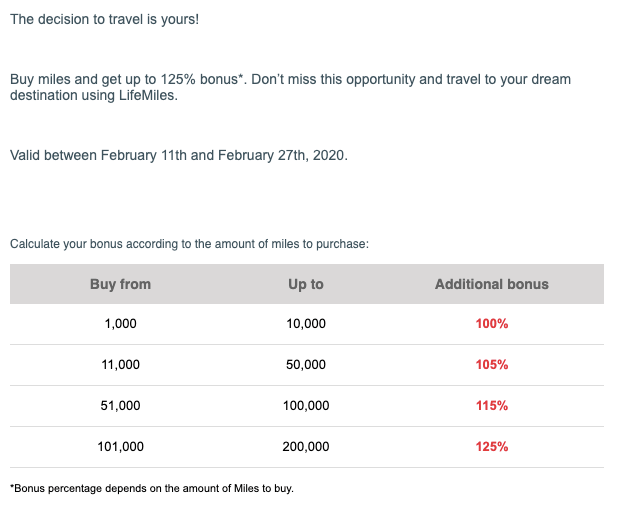627x519 pixels.
Task: Click the 'Additional bonus' column header
Action: 491,284
